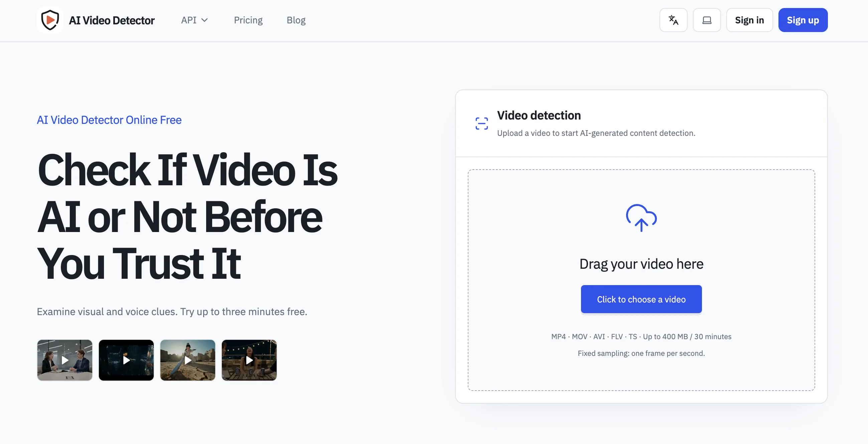Toggle the laptop display theme icon
The height and width of the screenshot is (444, 868).
707,20
